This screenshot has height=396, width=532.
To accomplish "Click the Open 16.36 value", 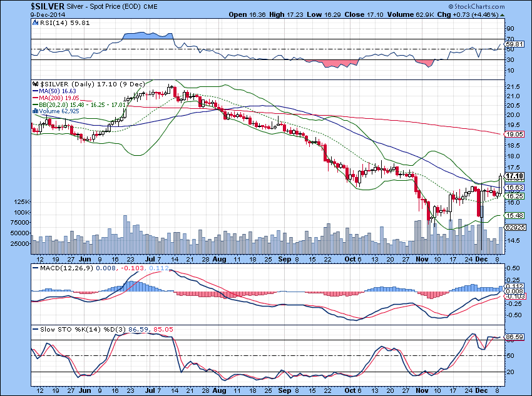I will (x=247, y=14).
